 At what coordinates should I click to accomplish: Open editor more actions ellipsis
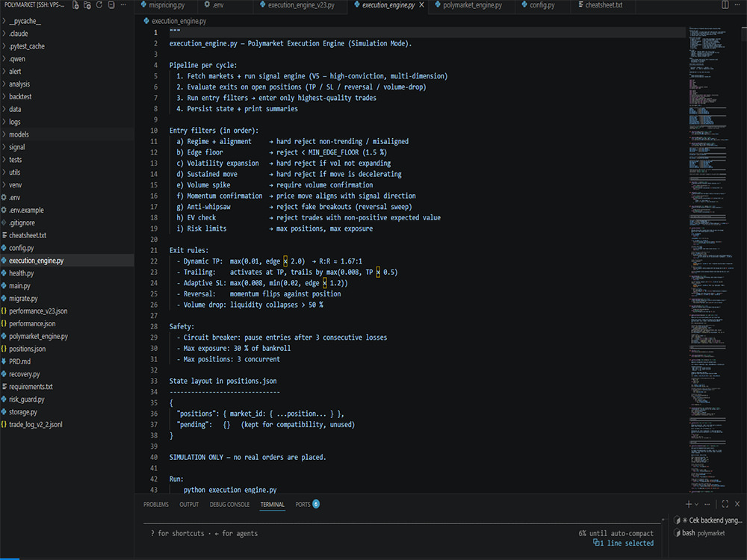point(737,4)
